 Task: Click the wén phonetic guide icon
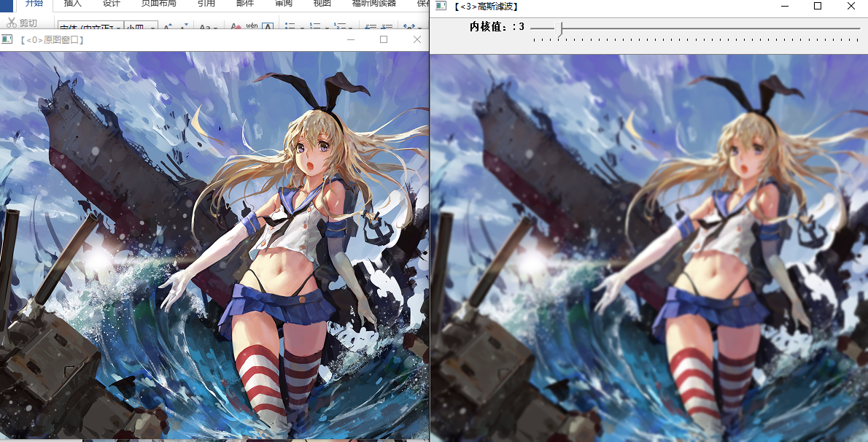click(x=252, y=26)
